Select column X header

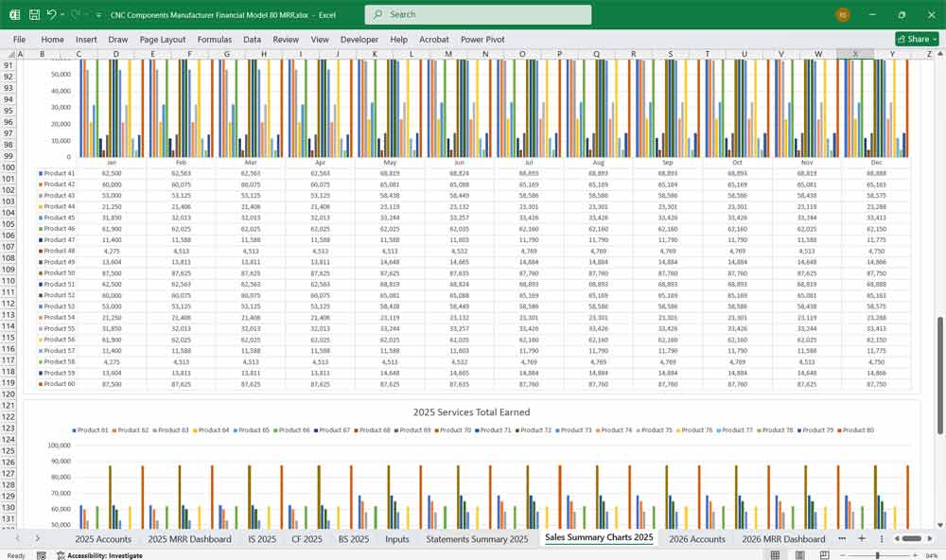855,54
